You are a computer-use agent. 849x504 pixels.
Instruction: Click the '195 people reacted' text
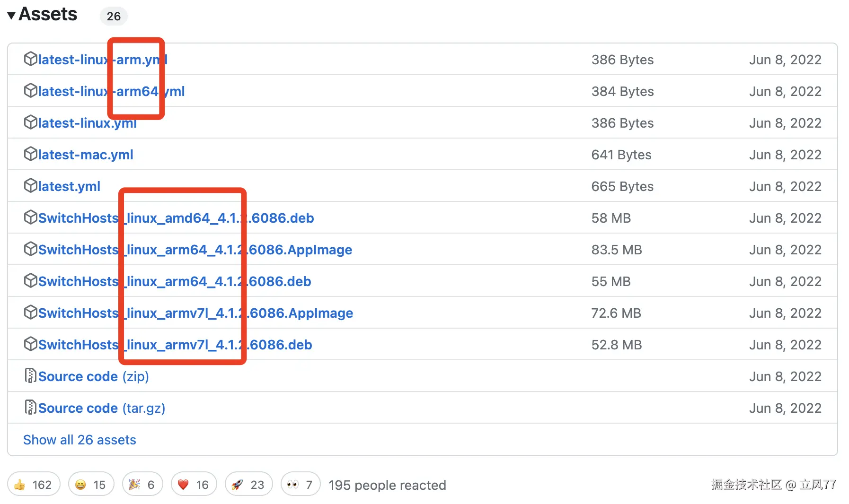[387, 485]
